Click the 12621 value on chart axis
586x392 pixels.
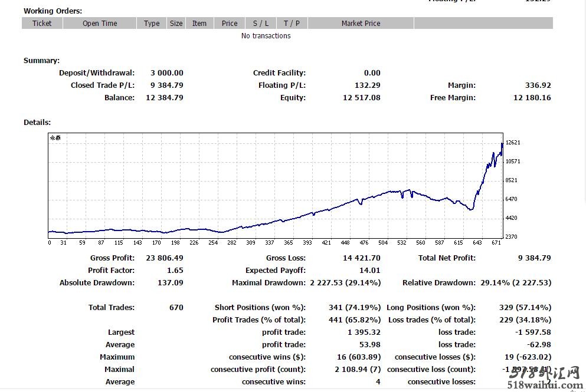(x=513, y=142)
